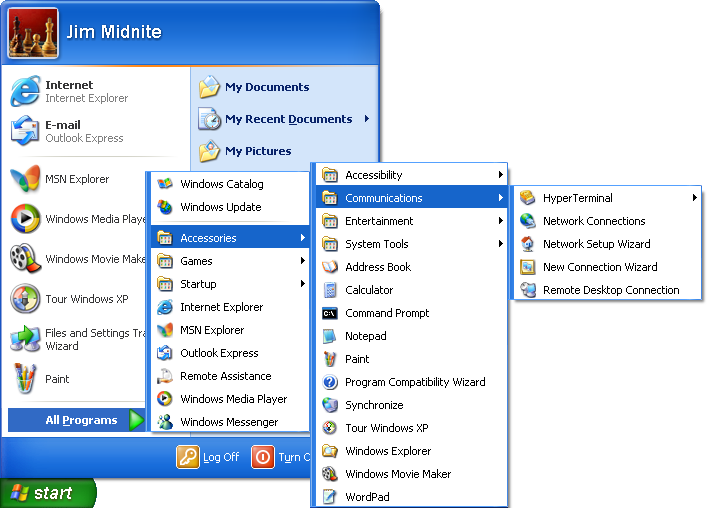Click the System Tools folder label

[376, 244]
